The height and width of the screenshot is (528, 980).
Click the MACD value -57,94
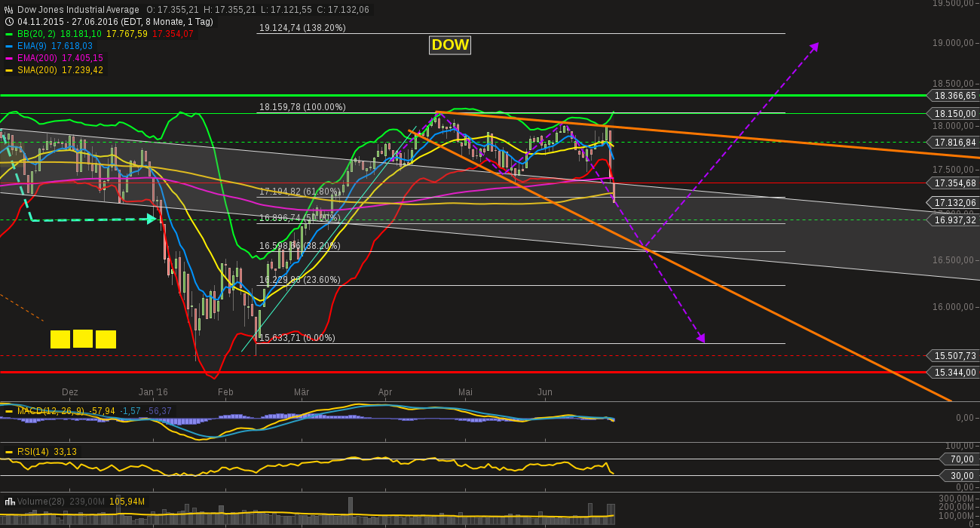point(103,411)
